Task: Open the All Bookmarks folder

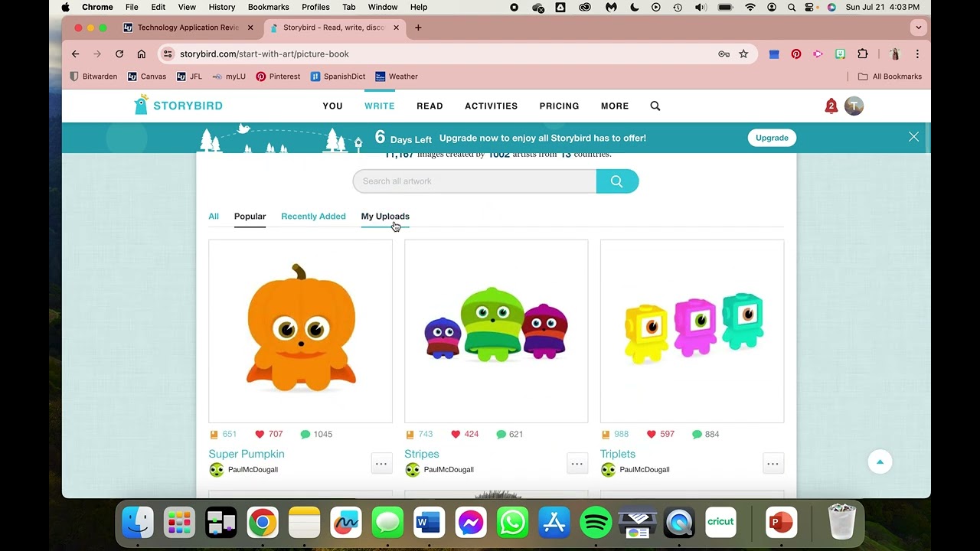Action: click(x=890, y=77)
